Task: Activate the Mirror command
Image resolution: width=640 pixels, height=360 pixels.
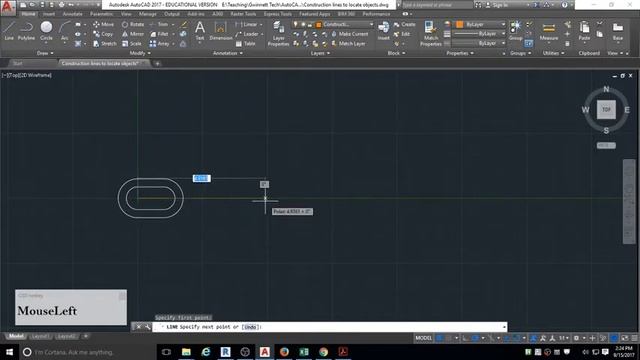Action: pyautogui.click(x=133, y=34)
